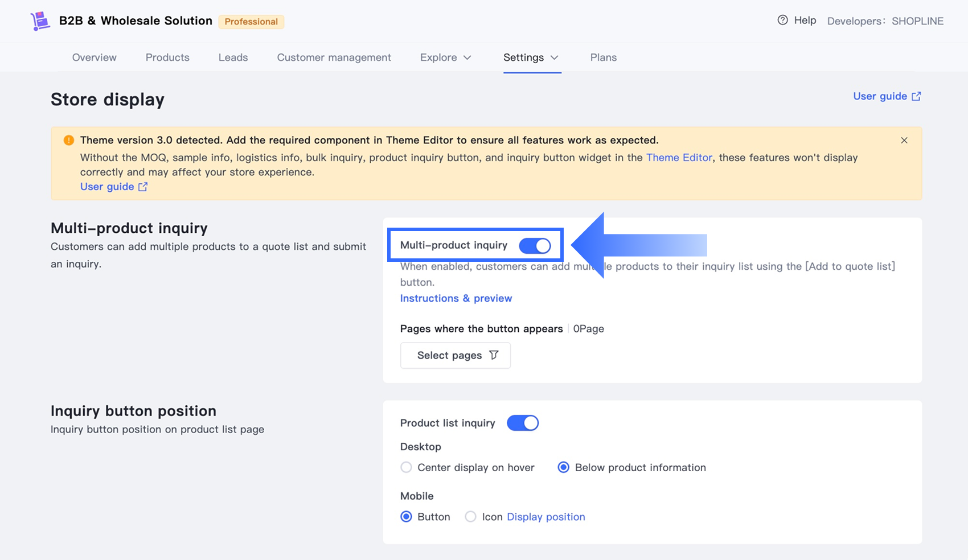The image size is (968, 560).
Task: Choose the Icon radio option for Mobile
Action: tap(470, 517)
